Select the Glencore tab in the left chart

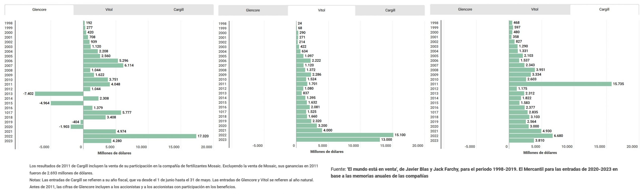coord(39,10)
